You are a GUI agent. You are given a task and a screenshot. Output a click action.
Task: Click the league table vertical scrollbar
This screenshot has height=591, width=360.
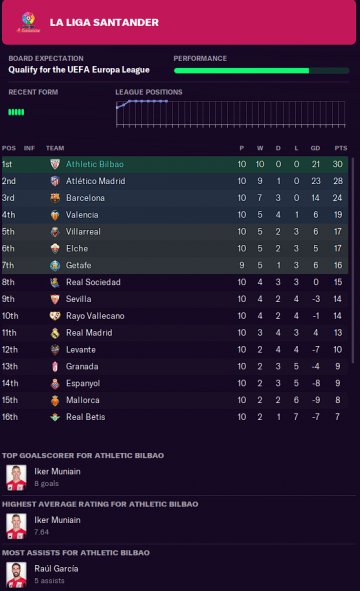[x=353, y=260]
